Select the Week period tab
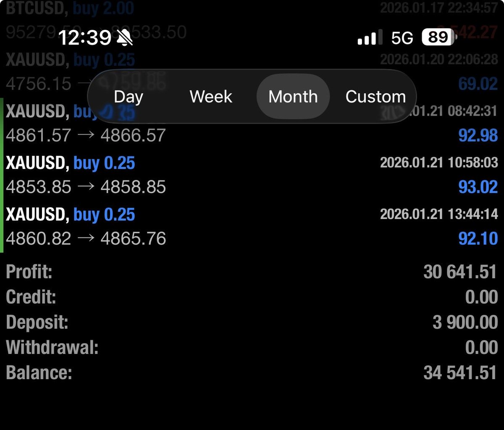Image resolution: width=504 pixels, height=430 pixels. pyautogui.click(x=211, y=97)
